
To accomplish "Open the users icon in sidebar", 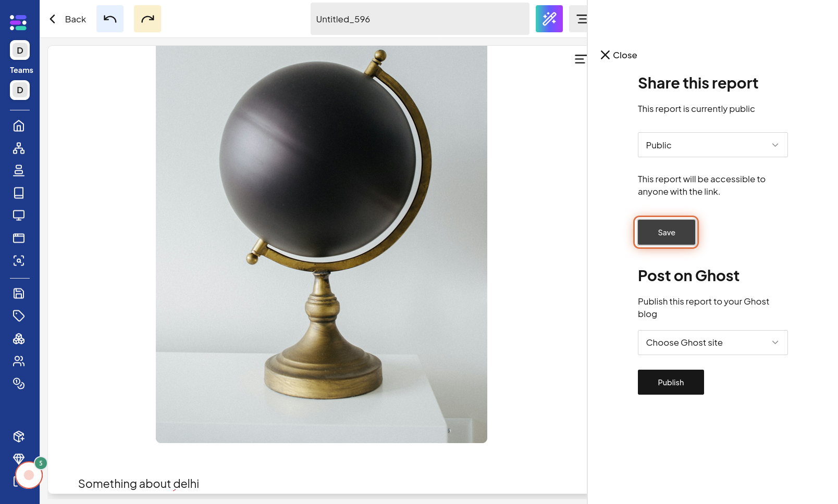I will pyautogui.click(x=19, y=361).
